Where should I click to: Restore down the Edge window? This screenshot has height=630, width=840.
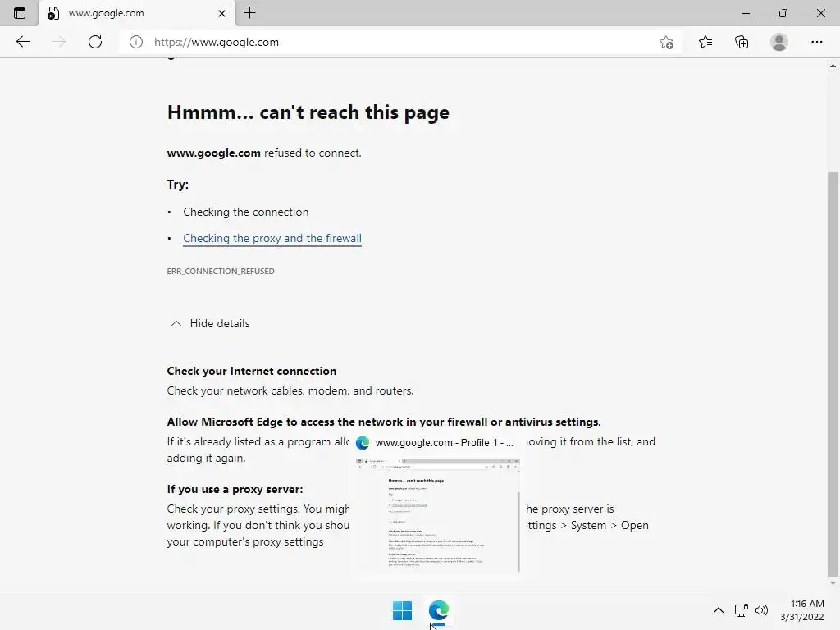pyautogui.click(x=783, y=13)
